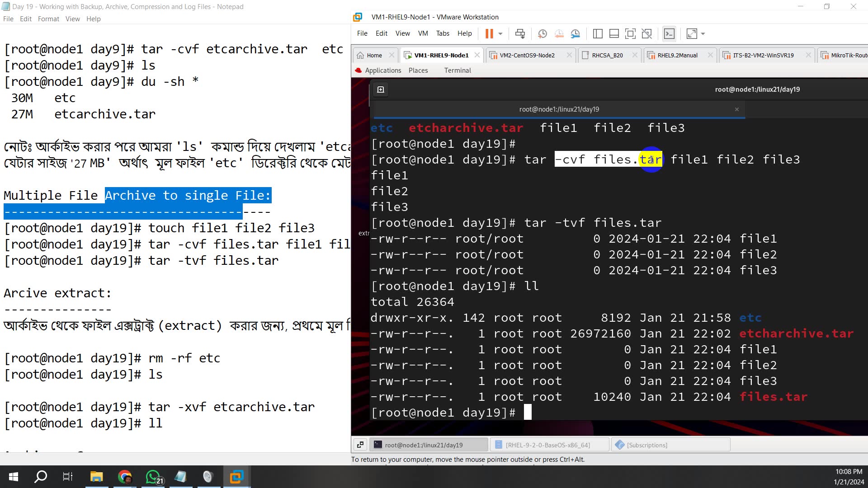Close the VM1-RHEL9-Node1 tab

(x=477, y=55)
